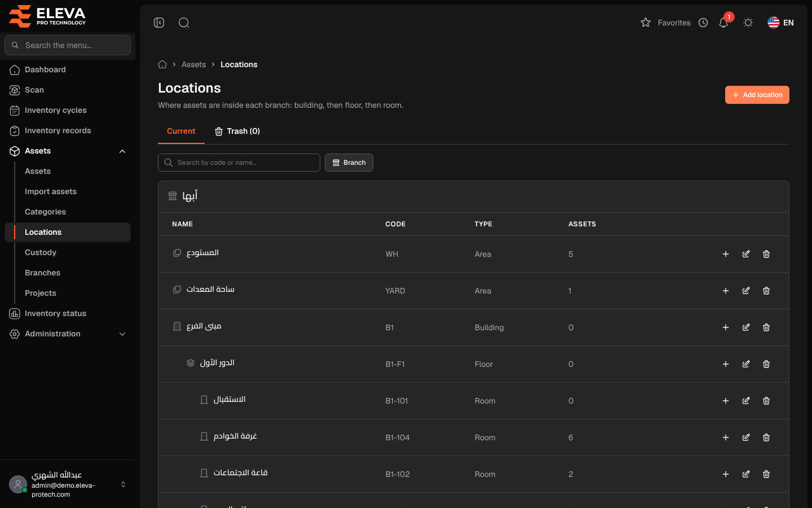Expand Administration sidebar group
Screen dimensions: 812x508
(x=68, y=334)
